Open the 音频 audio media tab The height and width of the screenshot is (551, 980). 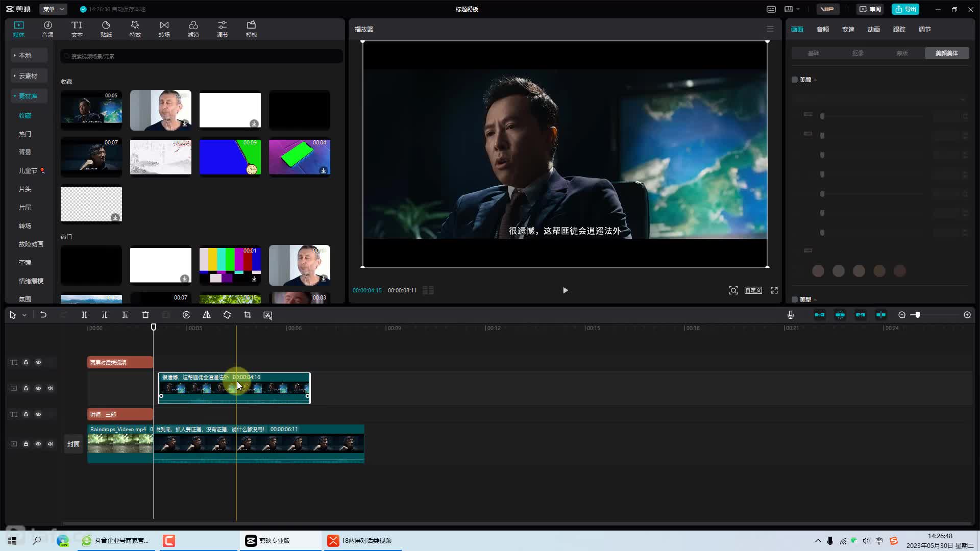pos(47,29)
